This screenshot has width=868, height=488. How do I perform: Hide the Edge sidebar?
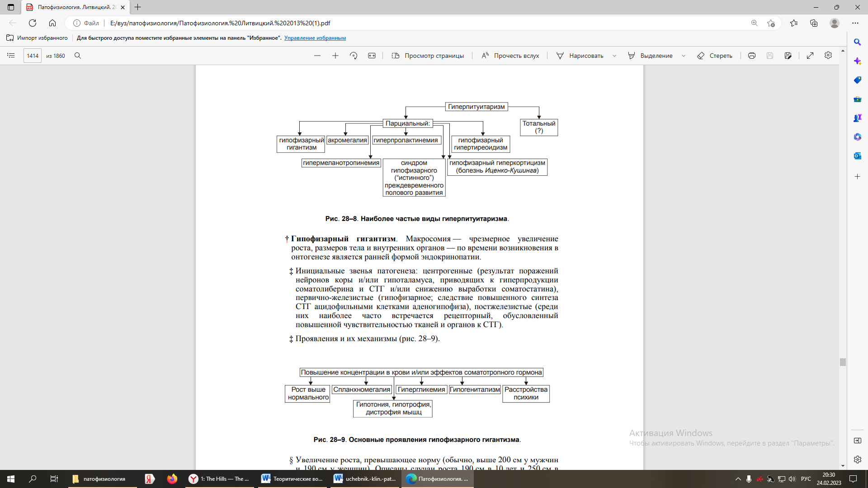(857, 441)
